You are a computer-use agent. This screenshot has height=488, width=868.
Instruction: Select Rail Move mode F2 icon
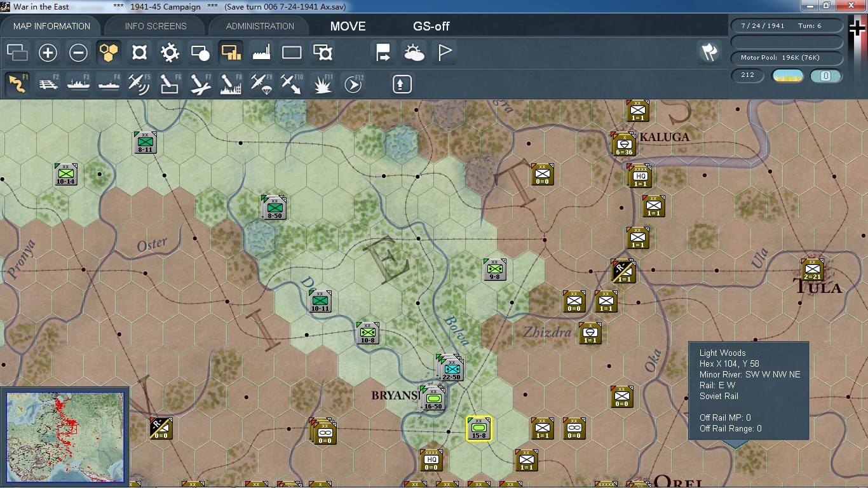coord(48,84)
